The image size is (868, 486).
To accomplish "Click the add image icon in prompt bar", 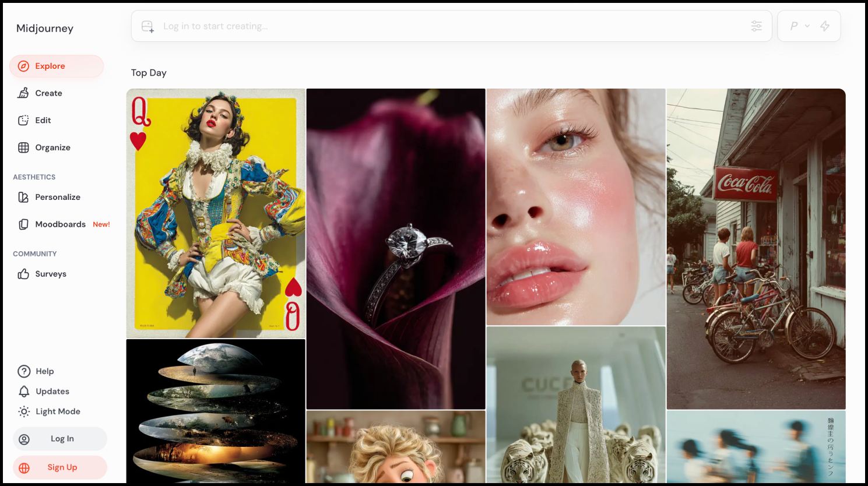I will pos(147,26).
